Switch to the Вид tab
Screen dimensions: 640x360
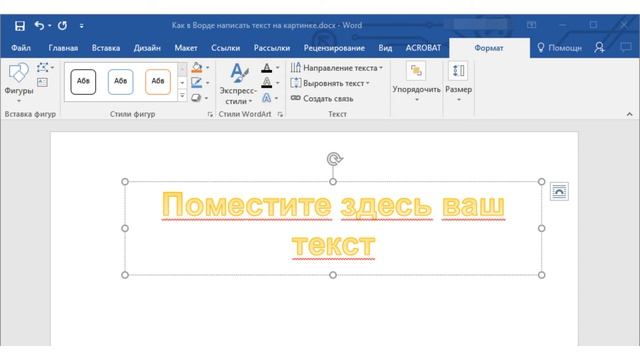tap(385, 48)
